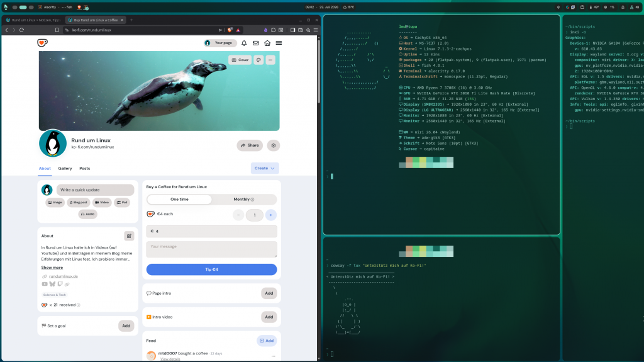Viewport: 644px width, 362px height.
Task: Edit the About section pencil icon
Action: pyautogui.click(x=129, y=235)
